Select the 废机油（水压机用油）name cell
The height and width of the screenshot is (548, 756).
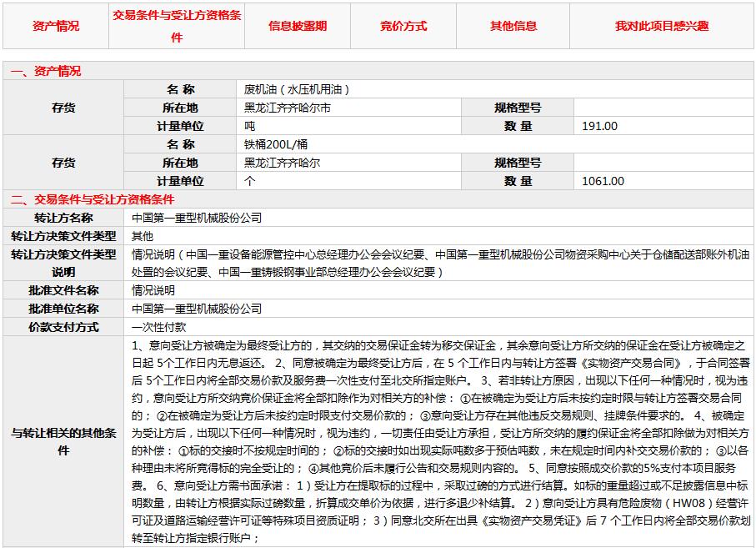click(296, 89)
